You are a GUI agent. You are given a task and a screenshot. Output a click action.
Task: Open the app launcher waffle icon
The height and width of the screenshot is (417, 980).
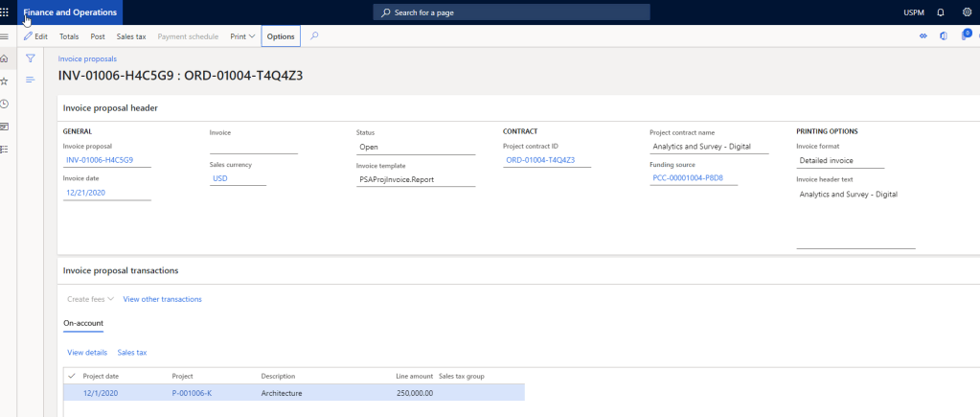(x=5, y=12)
